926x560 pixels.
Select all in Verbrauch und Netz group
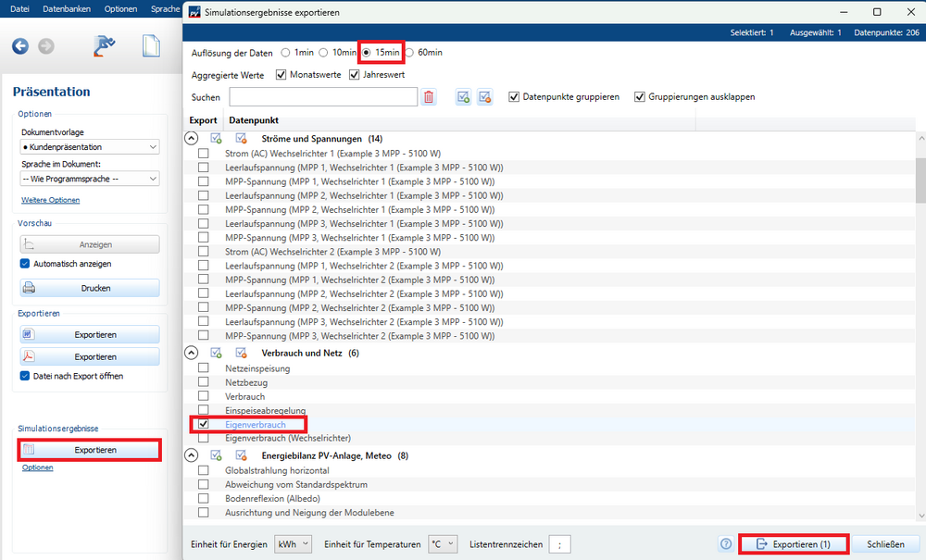click(216, 353)
